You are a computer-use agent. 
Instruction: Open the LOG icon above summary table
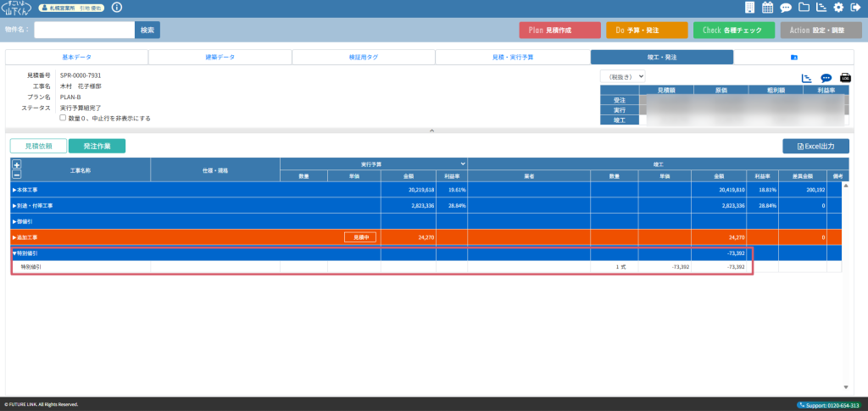click(x=844, y=78)
